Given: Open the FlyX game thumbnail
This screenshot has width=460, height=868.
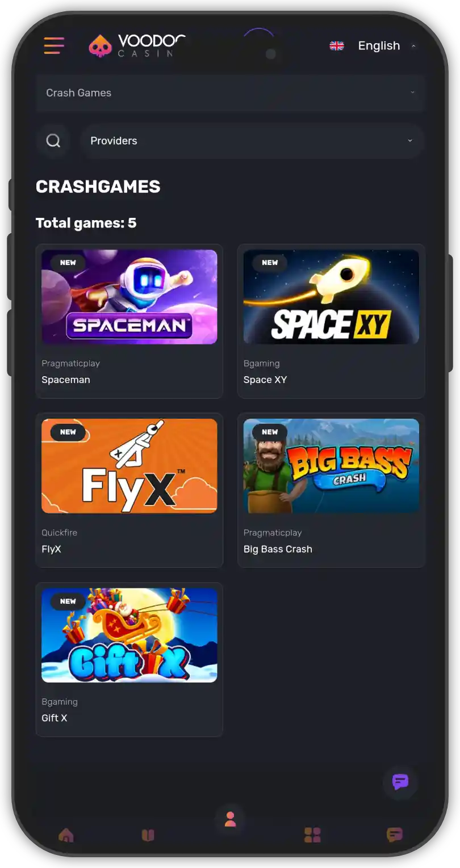Looking at the screenshot, I should click(129, 466).
